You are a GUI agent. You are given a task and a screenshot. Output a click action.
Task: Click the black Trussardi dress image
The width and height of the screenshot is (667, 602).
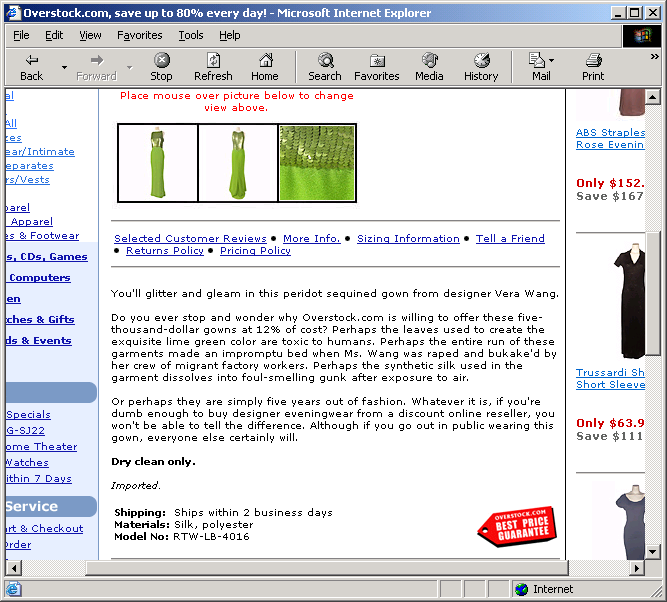point(630,301)
